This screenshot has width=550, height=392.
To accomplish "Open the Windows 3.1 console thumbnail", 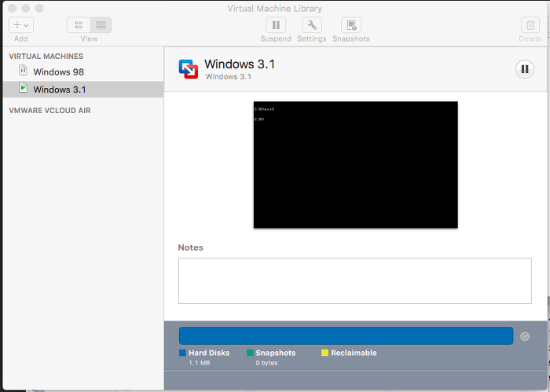I will pos(356,165).
